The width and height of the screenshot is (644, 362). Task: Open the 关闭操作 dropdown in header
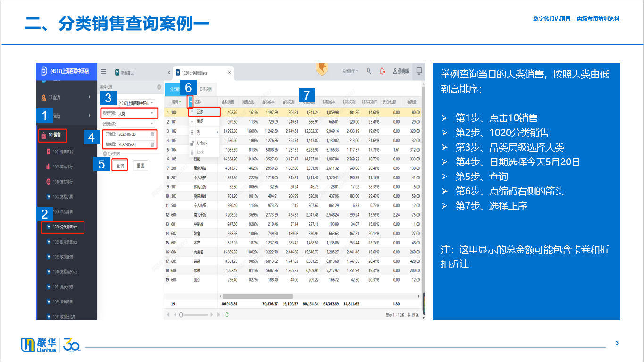(350, 71)
